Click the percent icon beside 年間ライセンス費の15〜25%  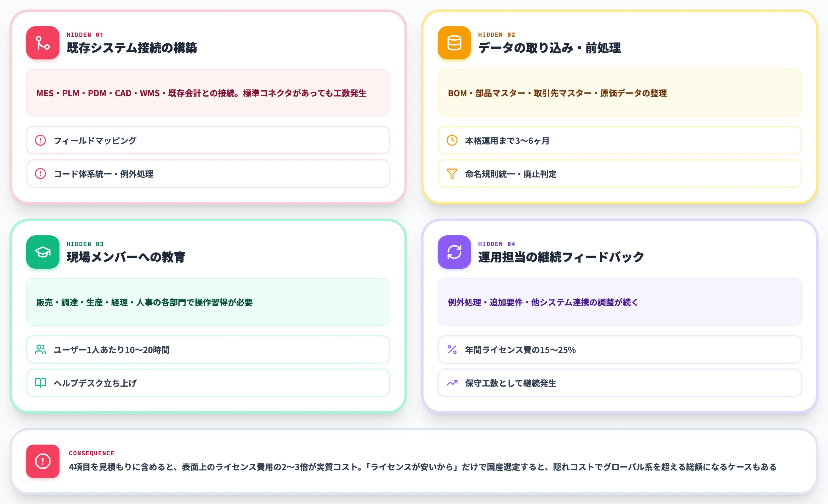coord(452,349)
